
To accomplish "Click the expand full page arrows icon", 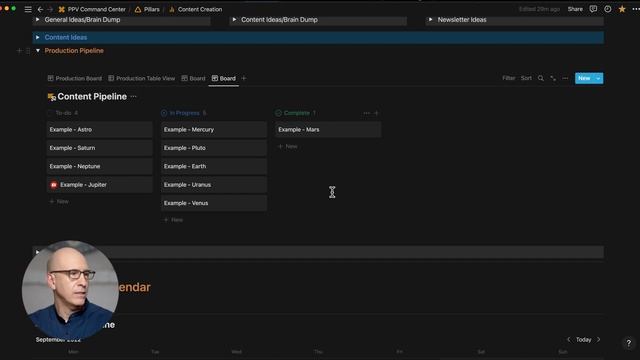I will coord(553,78).
